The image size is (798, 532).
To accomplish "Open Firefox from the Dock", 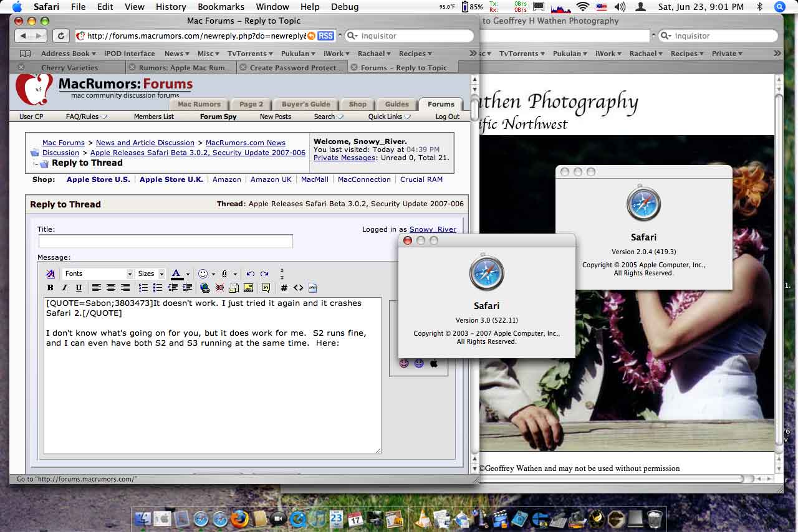I will (x=239, y=518).
